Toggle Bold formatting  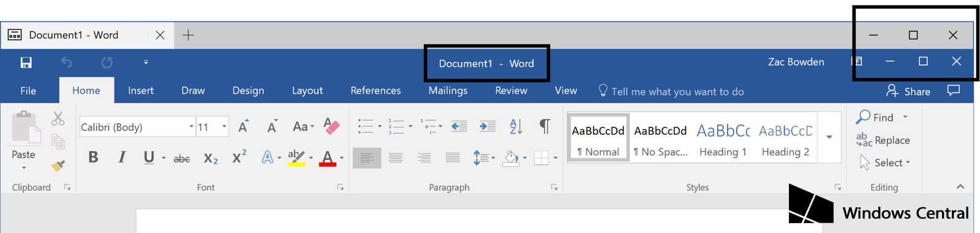pos(93,158)
